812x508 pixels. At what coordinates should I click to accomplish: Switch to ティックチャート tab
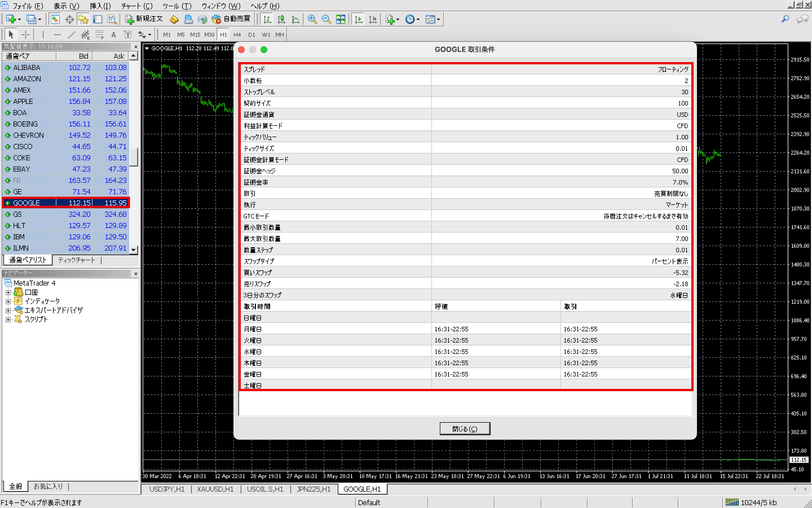tap(76, 260)
